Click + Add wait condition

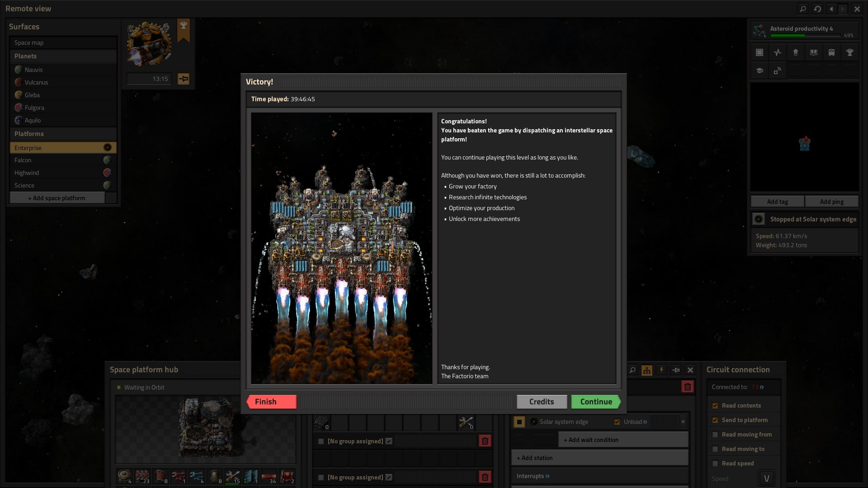[x=623, y=440]
